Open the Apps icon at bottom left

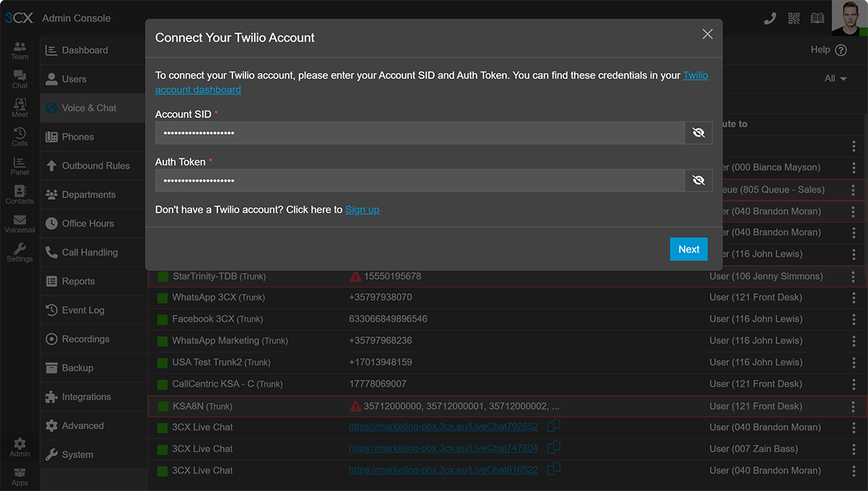point(19,477)
